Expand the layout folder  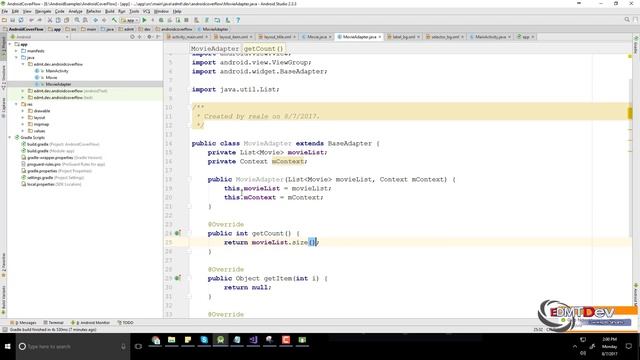(x=23, y=118)
